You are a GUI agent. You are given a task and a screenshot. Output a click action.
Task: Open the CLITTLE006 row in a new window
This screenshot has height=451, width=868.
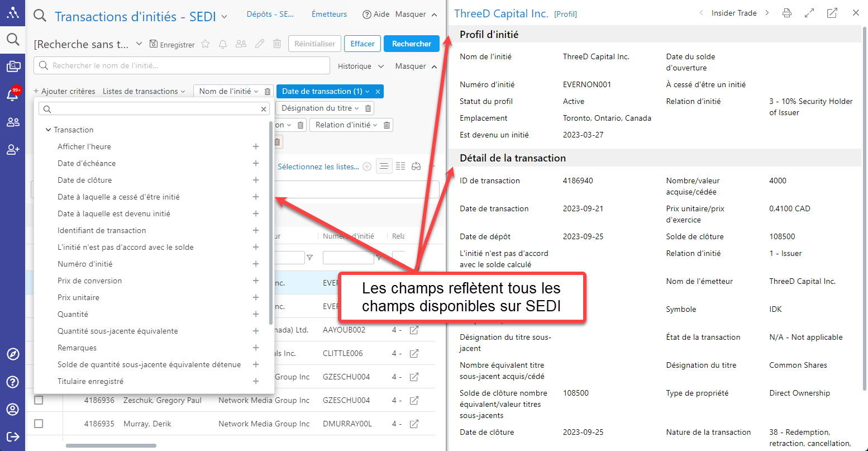[414, 354]
